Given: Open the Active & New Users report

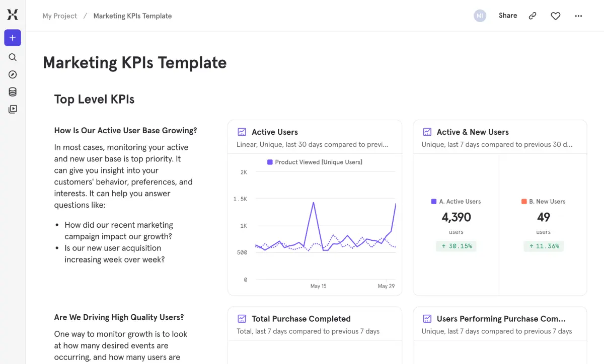Looking at the screenshot, I should point(472,132).
